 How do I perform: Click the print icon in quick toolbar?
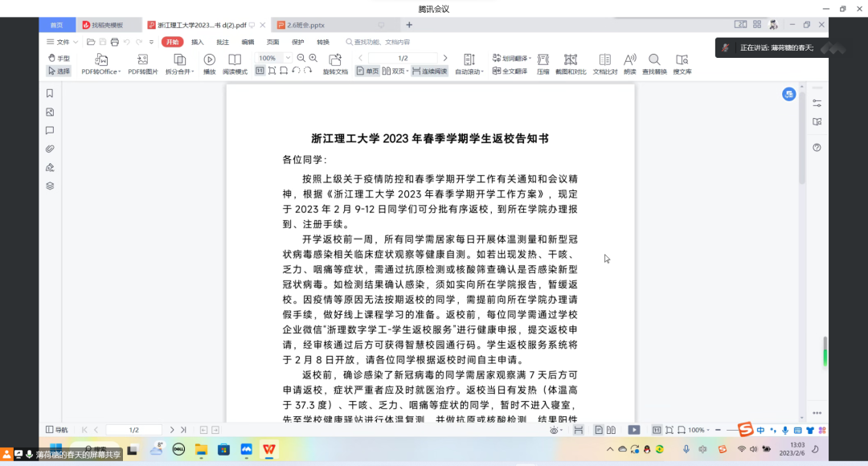(x=115, y=42)
